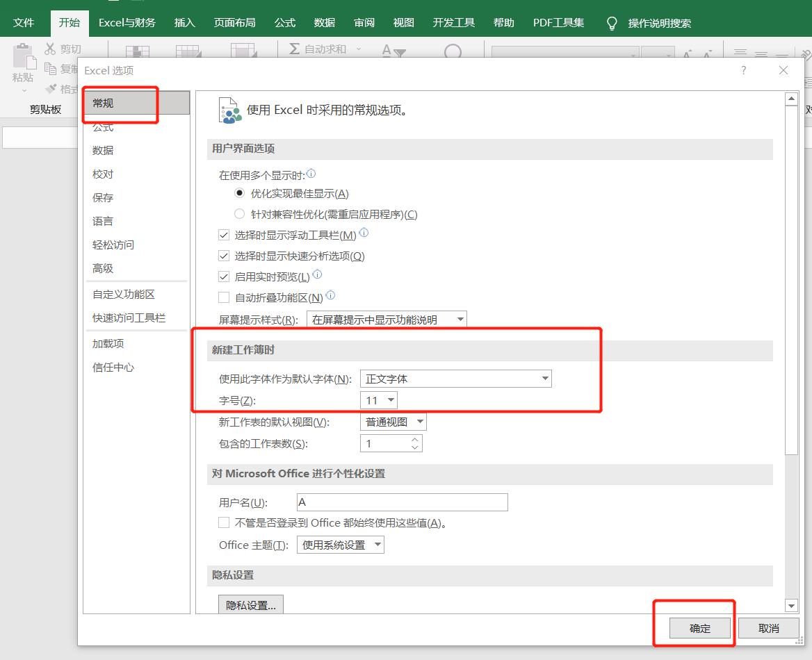Image resolution: width=812 pixels, height=660 pixels.
Task: Select the Cut (剪切) icon
Action: 51,48
